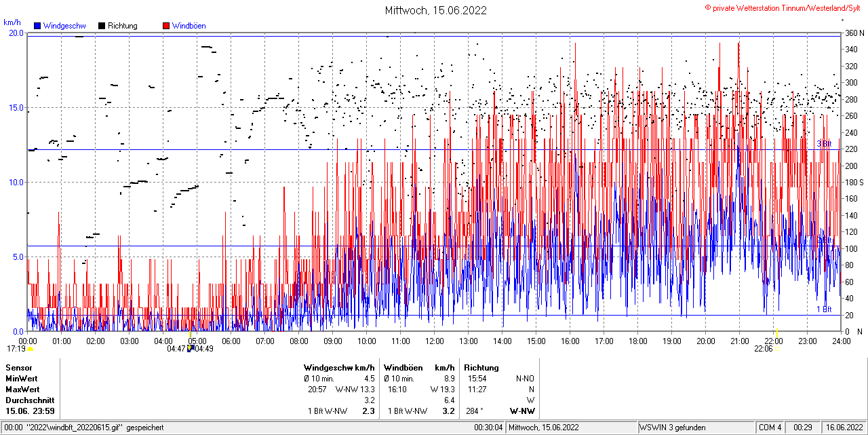Viewport: 868px width, 435px height.
Task: Click the 284 ° direction value
Action: pyautogui.click(x=475, y=411)
